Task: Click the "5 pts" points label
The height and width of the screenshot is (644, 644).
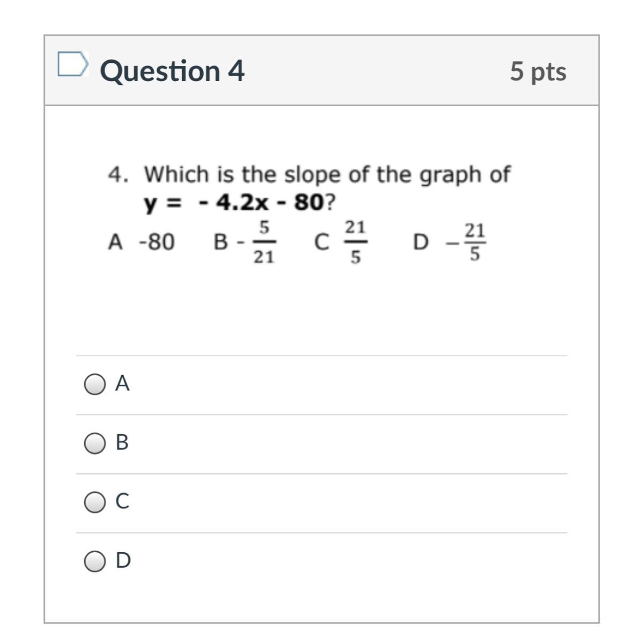Action: [538, 71]
